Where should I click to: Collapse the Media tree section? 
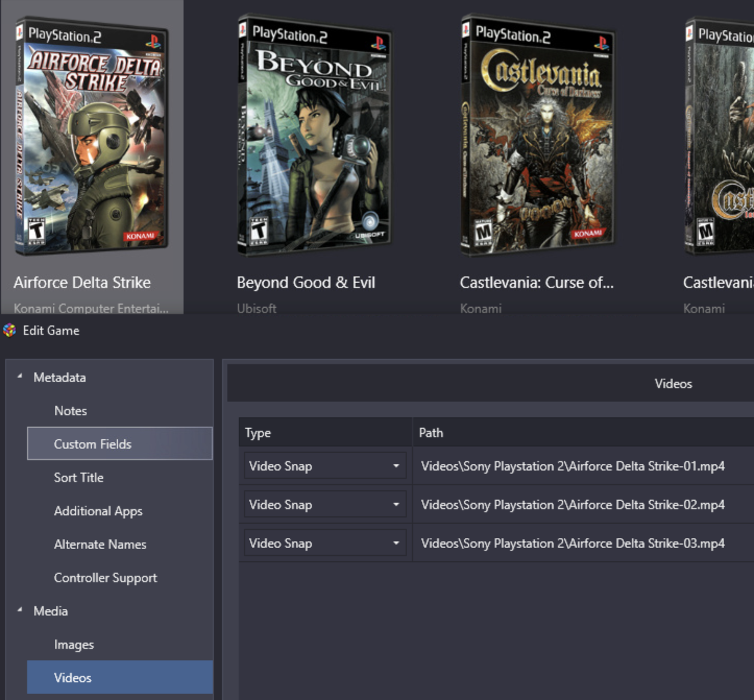point(20,610)
